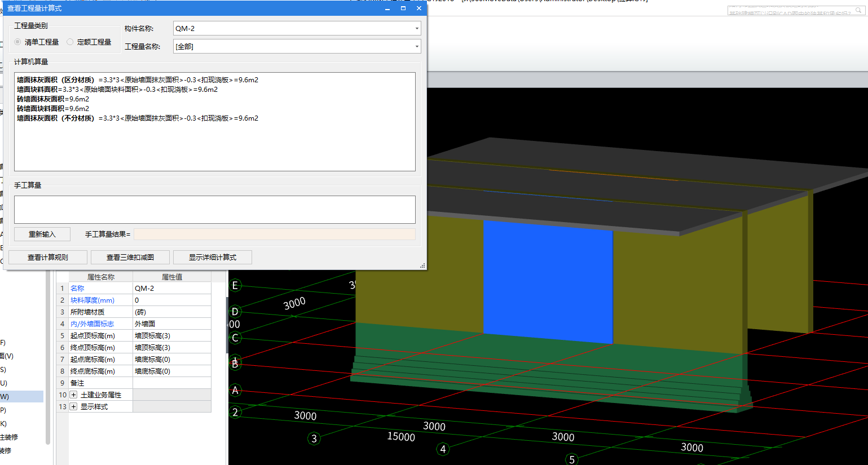Viewport: 868px width, 465px height.
Task: Click the 查看三维扣减图 button
Action: pos(130,257)
